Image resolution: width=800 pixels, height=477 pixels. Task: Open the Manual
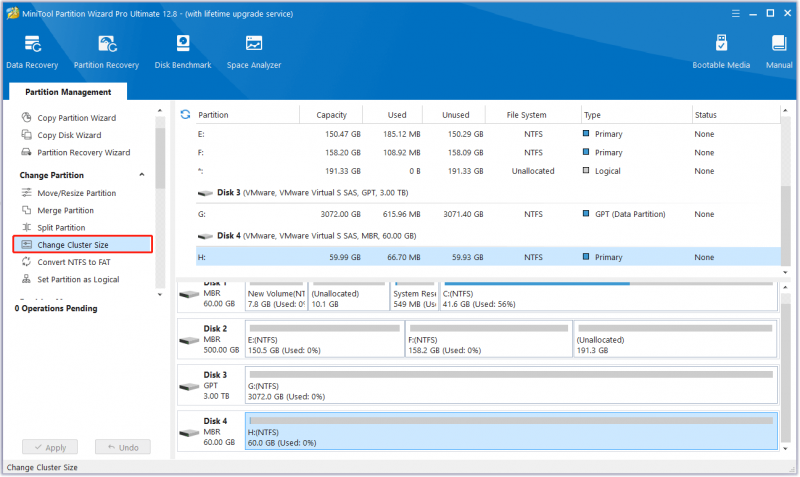click(x=779, y=51)
